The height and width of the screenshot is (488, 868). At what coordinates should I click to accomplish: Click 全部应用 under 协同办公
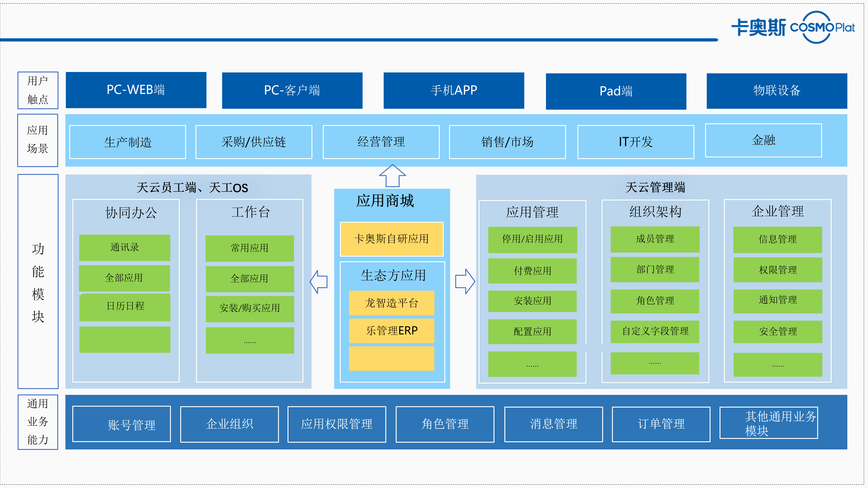[124, 278]
